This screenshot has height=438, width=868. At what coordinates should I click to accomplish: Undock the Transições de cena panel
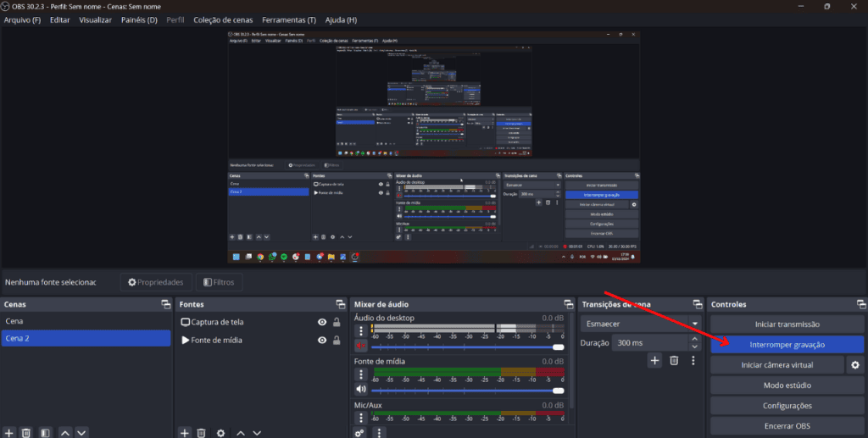(x=697, y=304)
